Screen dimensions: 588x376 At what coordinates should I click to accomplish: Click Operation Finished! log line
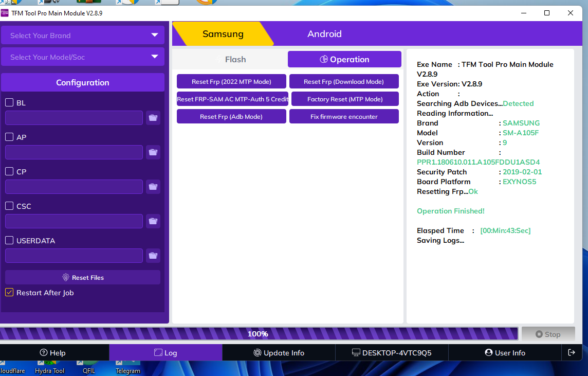(x=450, y=211)
